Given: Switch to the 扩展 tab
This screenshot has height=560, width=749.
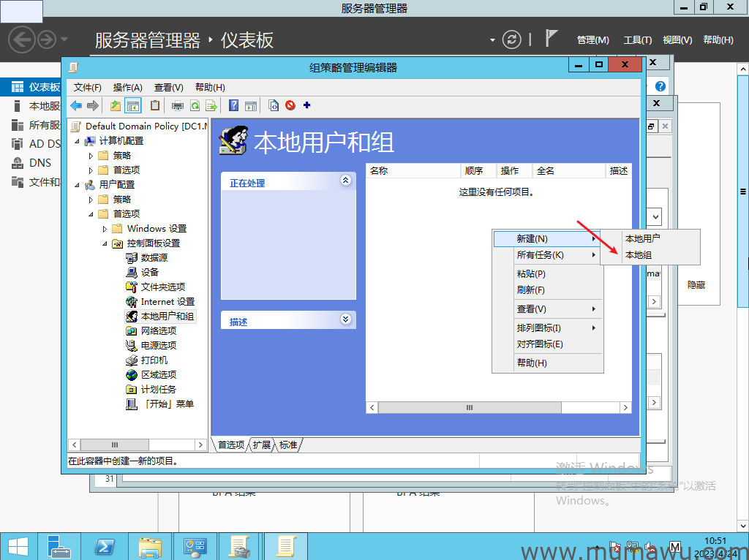Looking at the screenshot, I should tap(262, 444).
